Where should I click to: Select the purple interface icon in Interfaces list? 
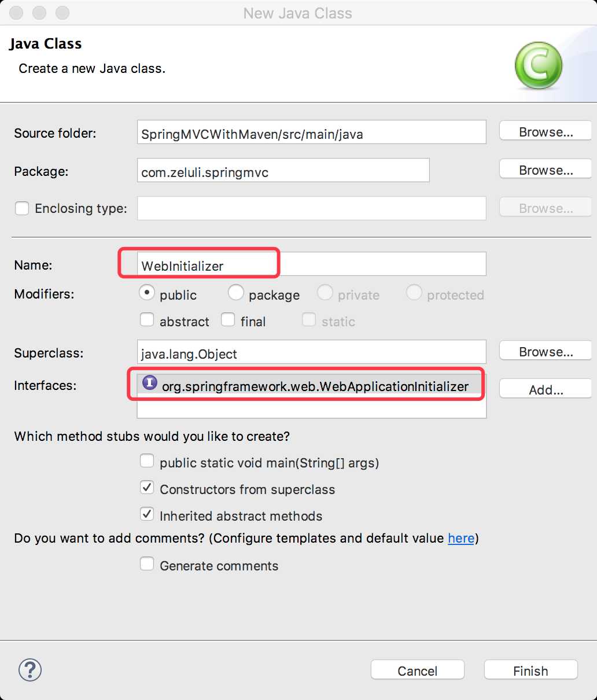(150, 382)
